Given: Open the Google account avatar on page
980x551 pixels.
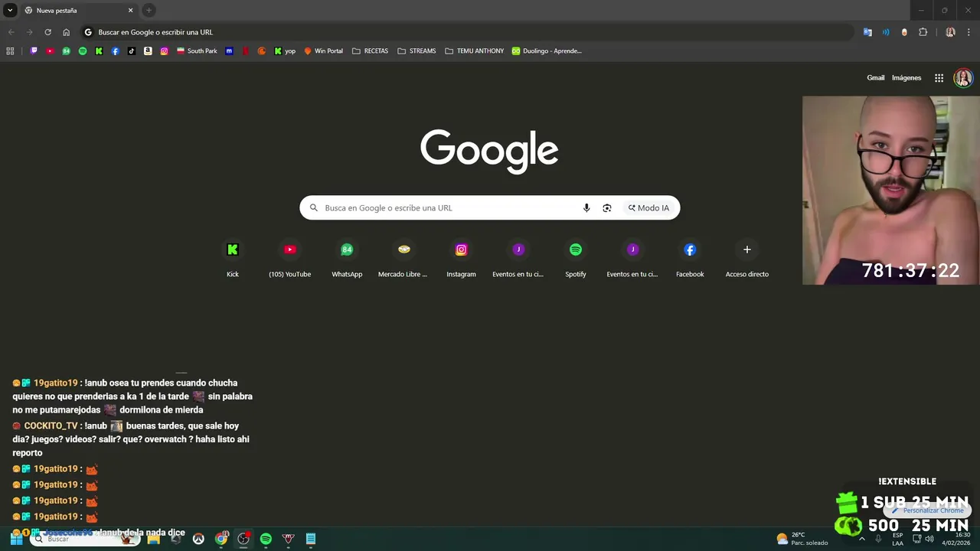Looking at the screenshot, I should (x=963, y=78).
